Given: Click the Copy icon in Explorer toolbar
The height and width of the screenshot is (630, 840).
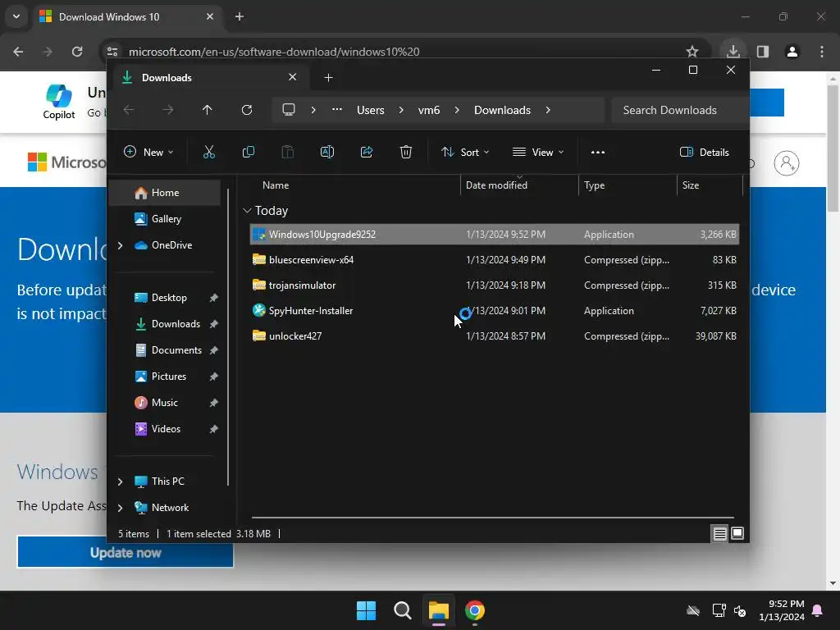Looking at the screenshot, I should [249, 152].
